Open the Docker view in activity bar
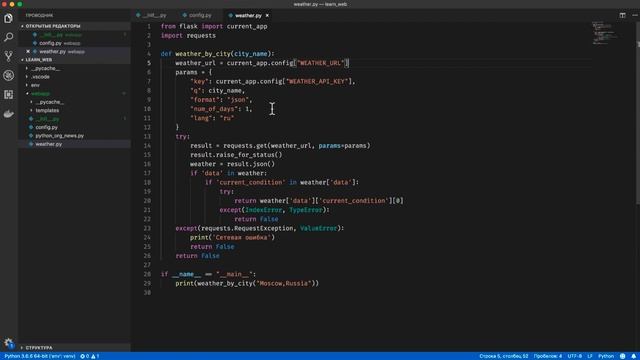The width and height of the screenshot is (640, 360). point(8,114)
